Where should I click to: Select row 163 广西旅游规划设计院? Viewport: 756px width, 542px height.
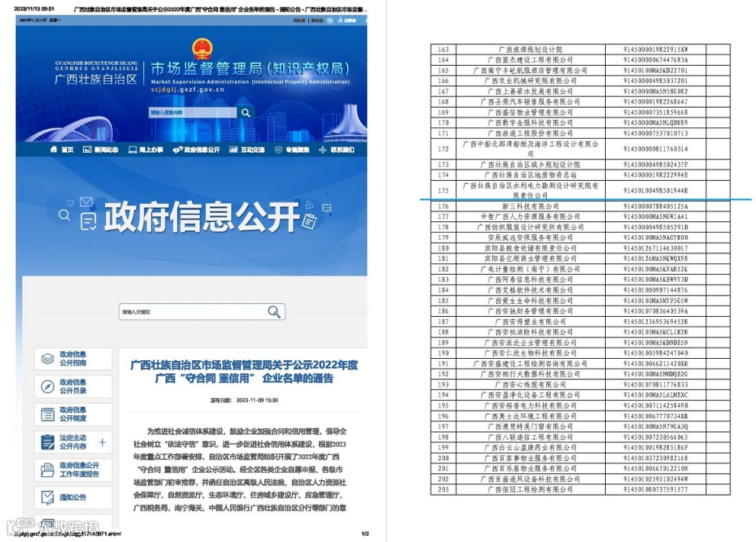tap(580, 49)
